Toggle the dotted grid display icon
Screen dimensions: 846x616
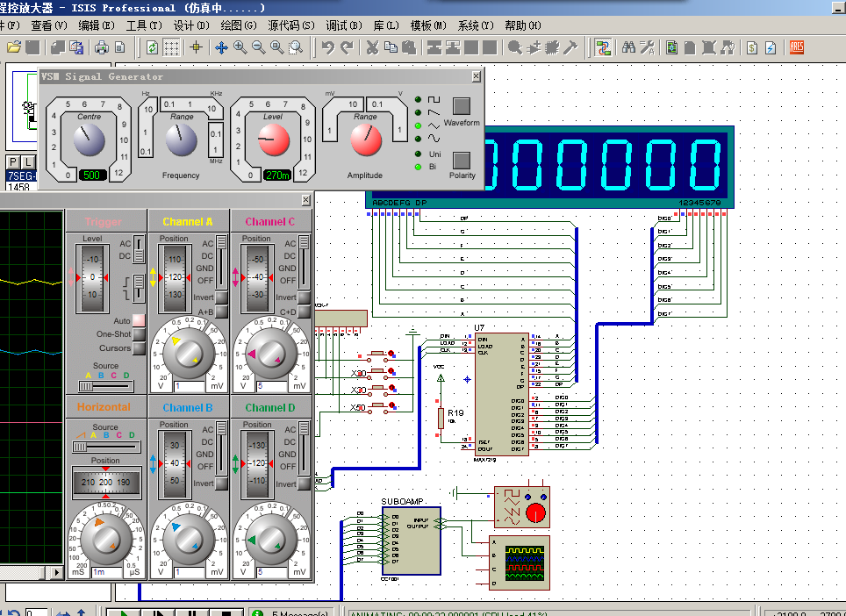click(172, 47)
